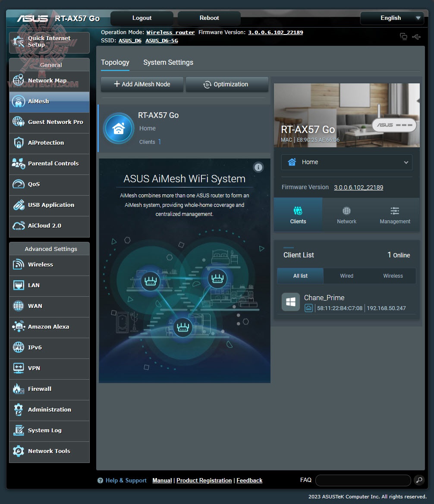Click the ASUS_D6 SSID link
434x504 pixels.
pos(130,41)
